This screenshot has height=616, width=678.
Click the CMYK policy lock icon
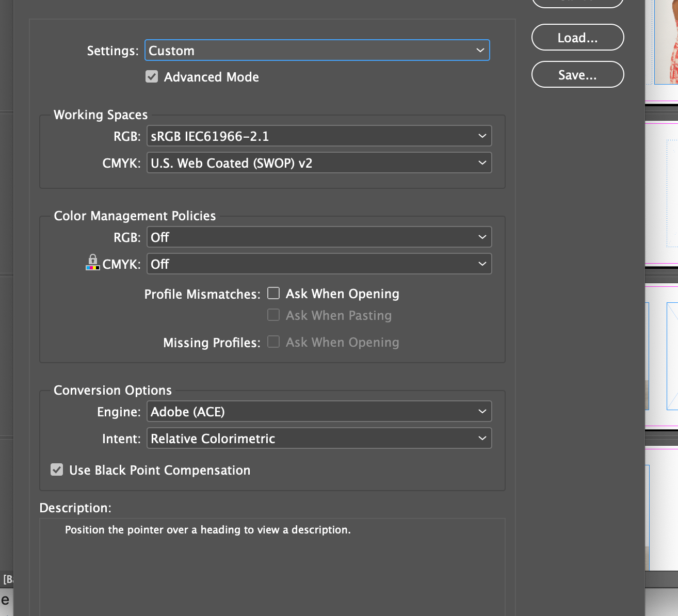pyautogui.click(x=93, y=263)
